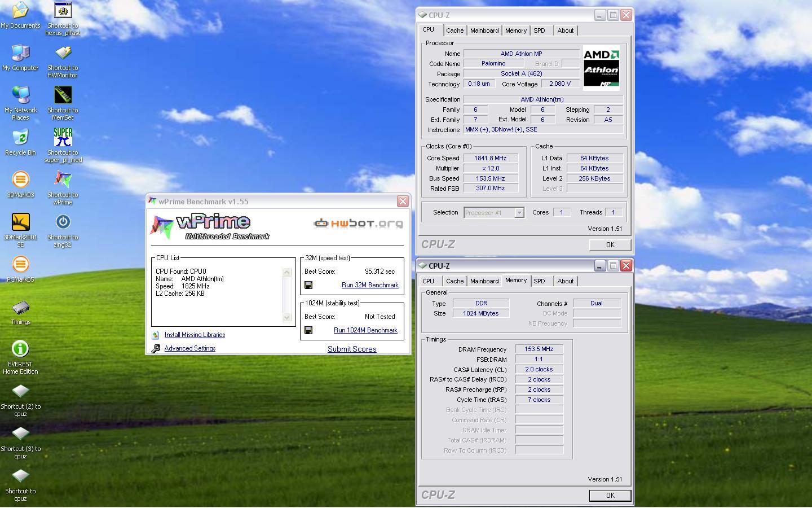Click the Code Name Palomino field
This screenshot has height=508, width=812.
493,63
